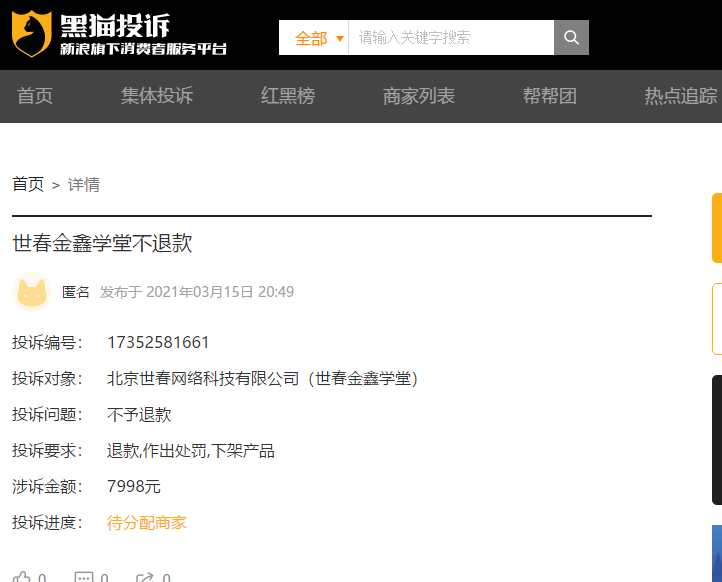Viewport: 722px width, 582px height.
Task: Click the thumbs-up like icon
Action: [x=21, y=576]
